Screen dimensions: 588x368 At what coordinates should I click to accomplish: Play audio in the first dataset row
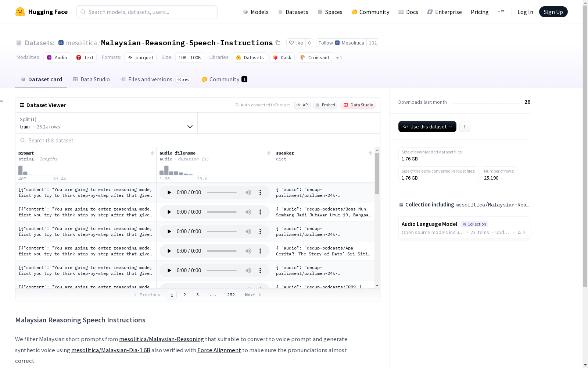[x=169, y=192]
